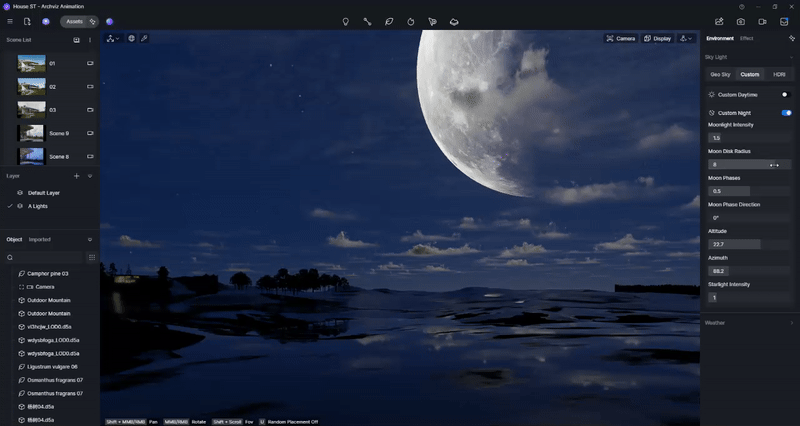Click the round purple globe icon beside Assets
The image size is (800, 426).
(x=109, y=21)
